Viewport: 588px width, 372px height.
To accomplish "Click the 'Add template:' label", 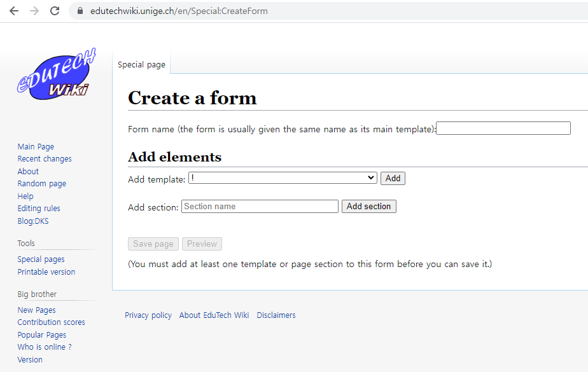I will click(x=157, y=179).
